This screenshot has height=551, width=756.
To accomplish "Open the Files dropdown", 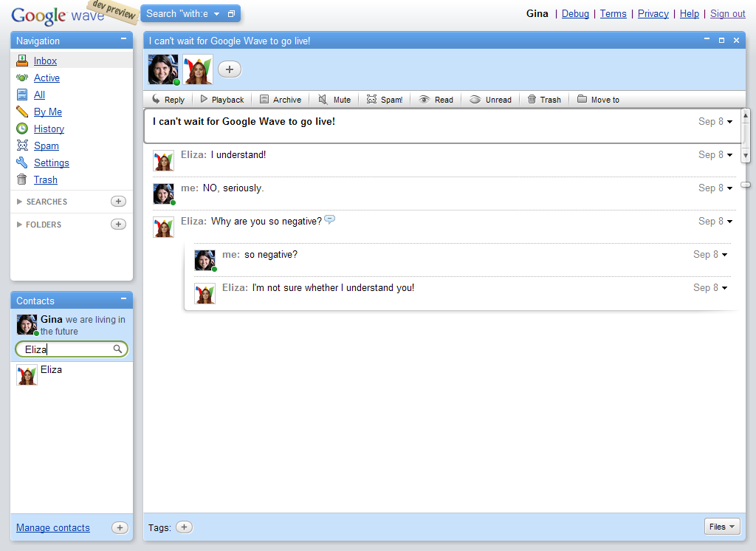I will coord(722,527).
